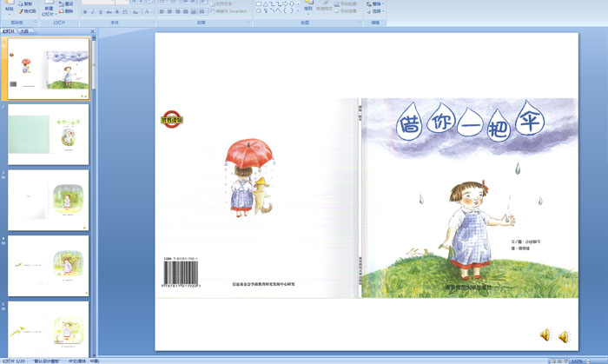Open the Change Case (Aa) menu
The height and width of the screenshot is (364, 608).
(x=135, y=12)
